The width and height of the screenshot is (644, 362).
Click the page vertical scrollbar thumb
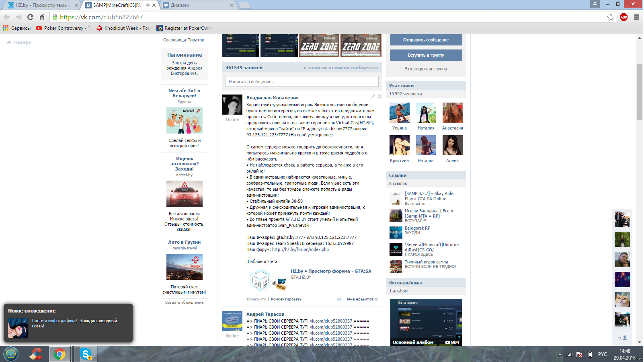640,92
